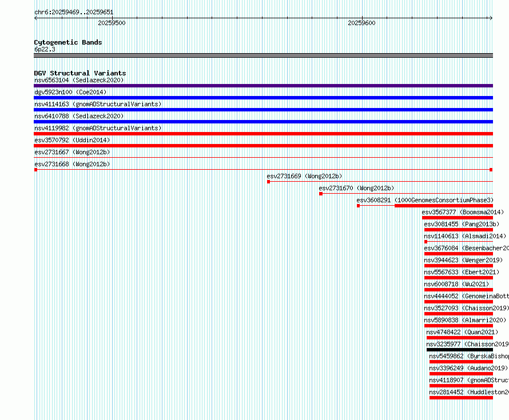Click nsv2814452 Huddleston label
This screenshot has width=509, height=420.
469,392
